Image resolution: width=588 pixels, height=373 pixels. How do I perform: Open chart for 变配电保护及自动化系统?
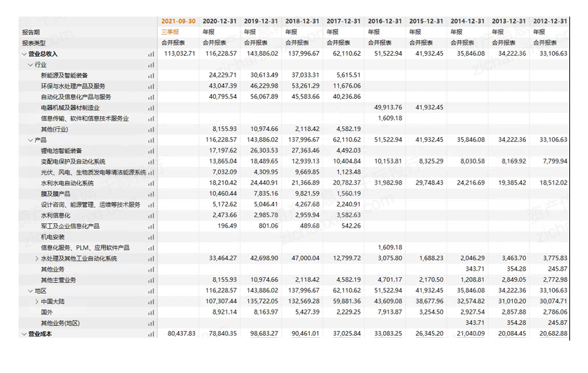pyautogui.click(x=150, y=161)
